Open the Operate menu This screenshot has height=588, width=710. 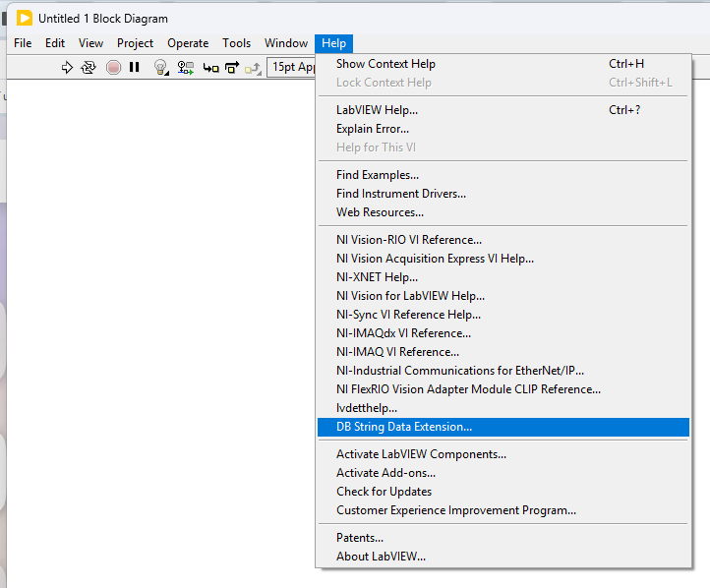click(188, 43)
